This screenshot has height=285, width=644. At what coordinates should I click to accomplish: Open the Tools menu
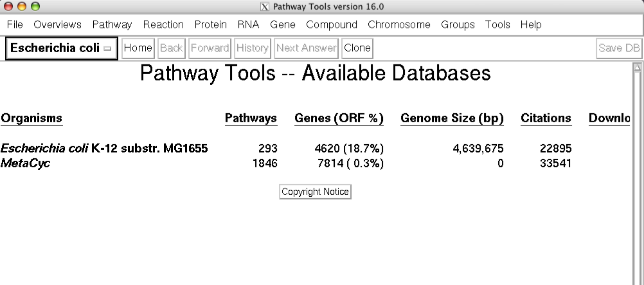point(497,25)
